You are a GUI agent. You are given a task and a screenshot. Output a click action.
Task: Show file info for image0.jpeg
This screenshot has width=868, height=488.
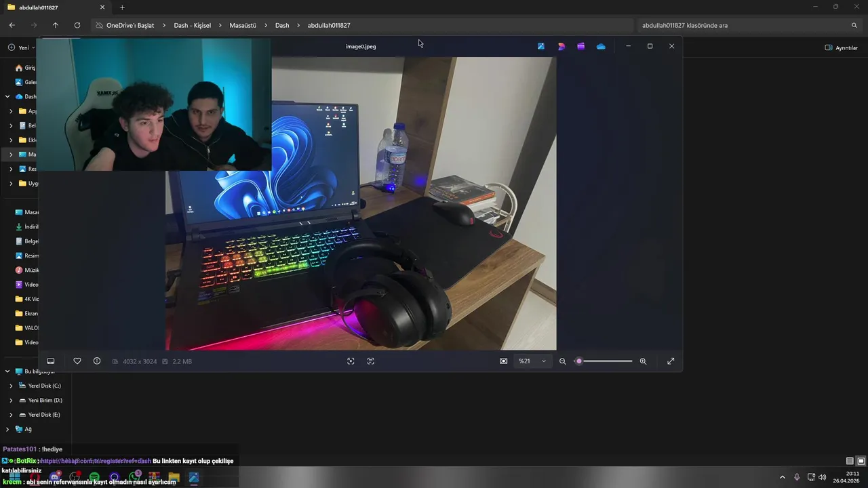click(97, 361)
